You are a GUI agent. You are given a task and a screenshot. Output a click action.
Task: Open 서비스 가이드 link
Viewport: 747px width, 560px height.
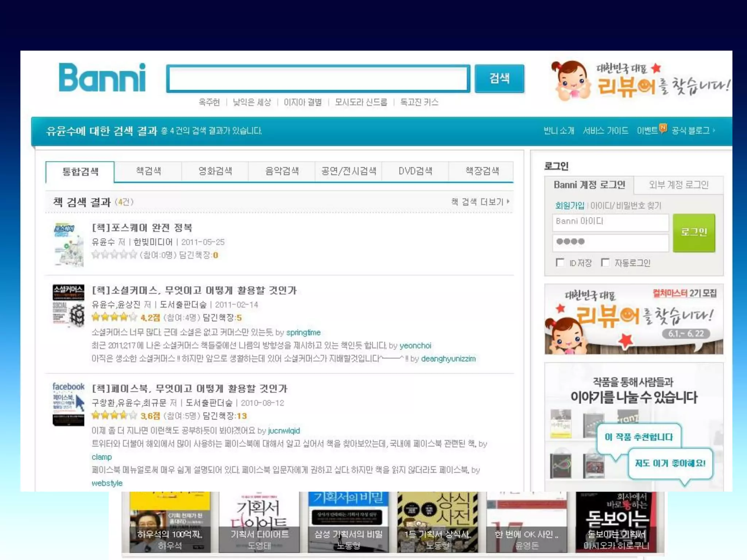coord(605,131)
